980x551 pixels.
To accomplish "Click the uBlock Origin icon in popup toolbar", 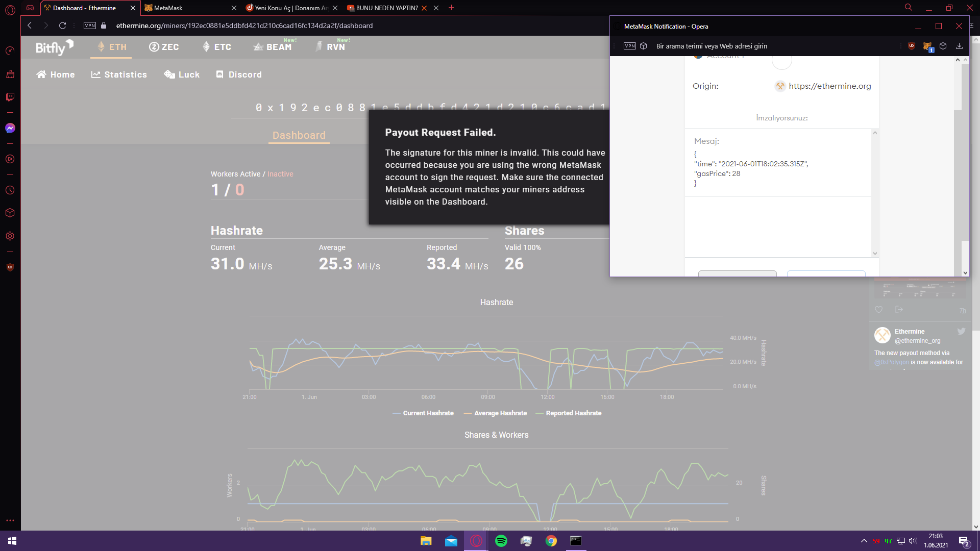I will pyautogui.click(x=912, y=46).
